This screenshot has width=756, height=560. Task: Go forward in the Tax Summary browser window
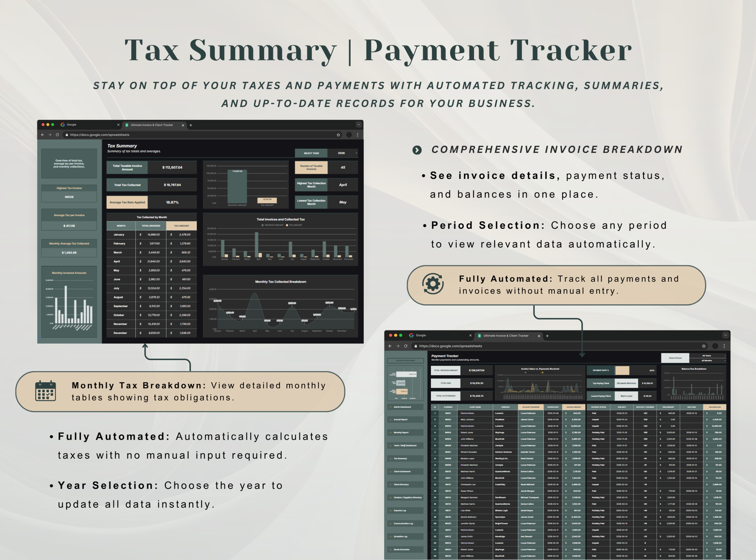(50, 135)
